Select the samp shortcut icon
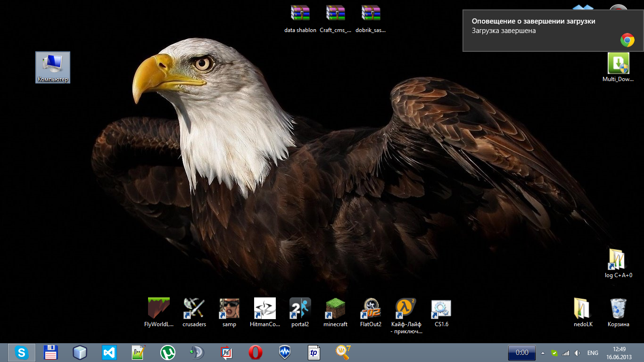644x362 pixels. (x=229, y=313)
